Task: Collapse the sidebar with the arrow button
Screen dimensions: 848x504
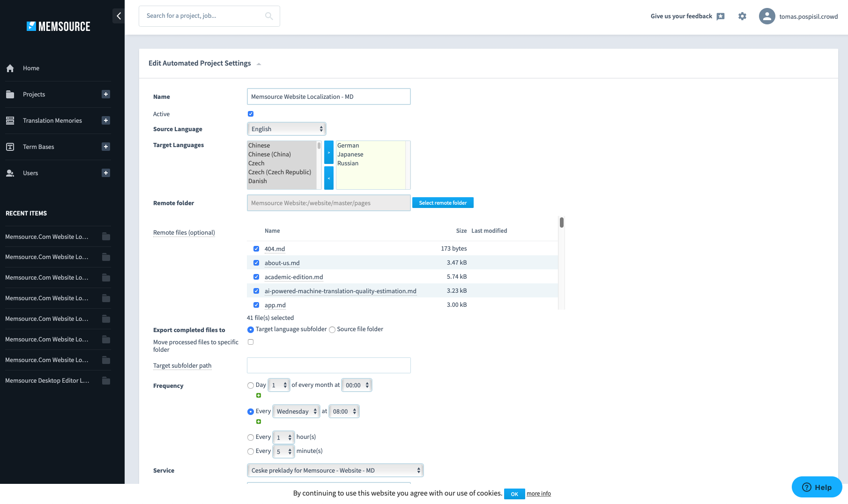Action: pyautogui.click(x=119, y=16)
